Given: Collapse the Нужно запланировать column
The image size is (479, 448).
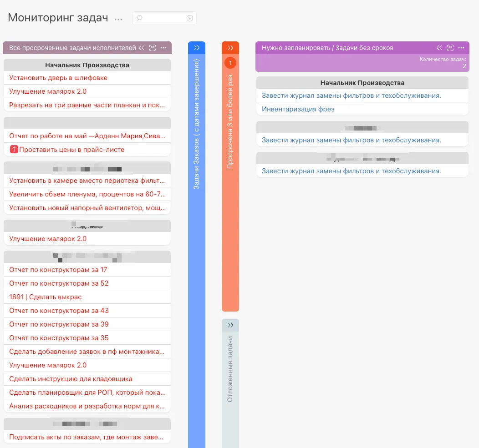Looking at the screenshot, I should [439, 48].
